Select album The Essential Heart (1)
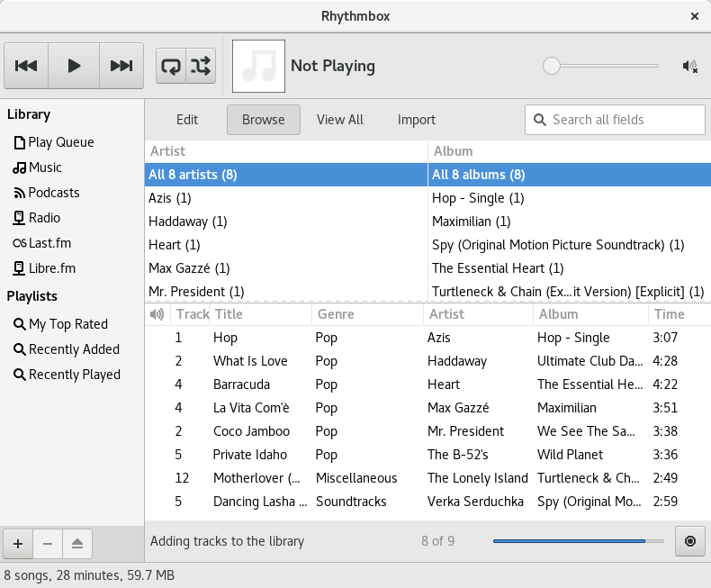This screenshot has width=711, height=588. click(570, 268)
